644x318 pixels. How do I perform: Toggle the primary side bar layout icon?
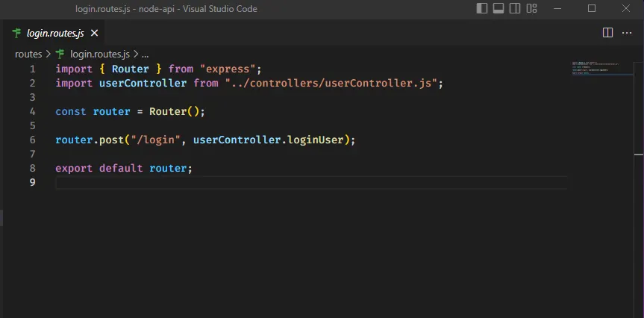pos(482,8)
